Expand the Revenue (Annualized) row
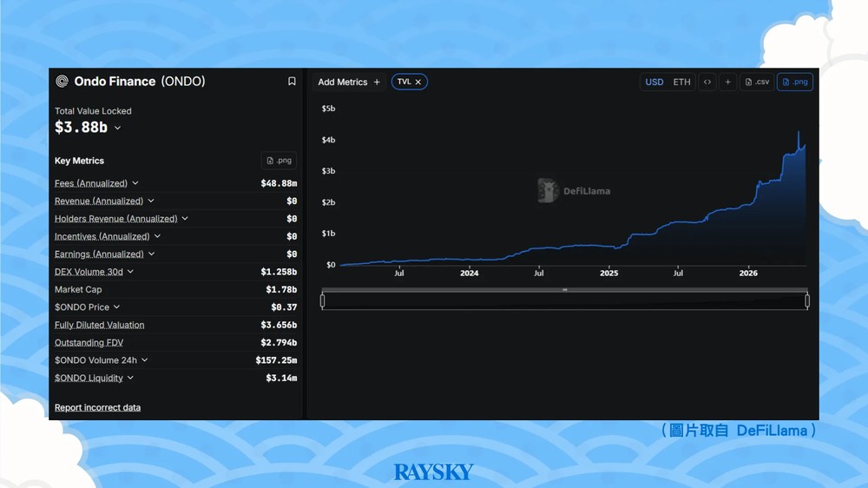Viewport: 868px width, 488px height. click(x=151, y=201)
